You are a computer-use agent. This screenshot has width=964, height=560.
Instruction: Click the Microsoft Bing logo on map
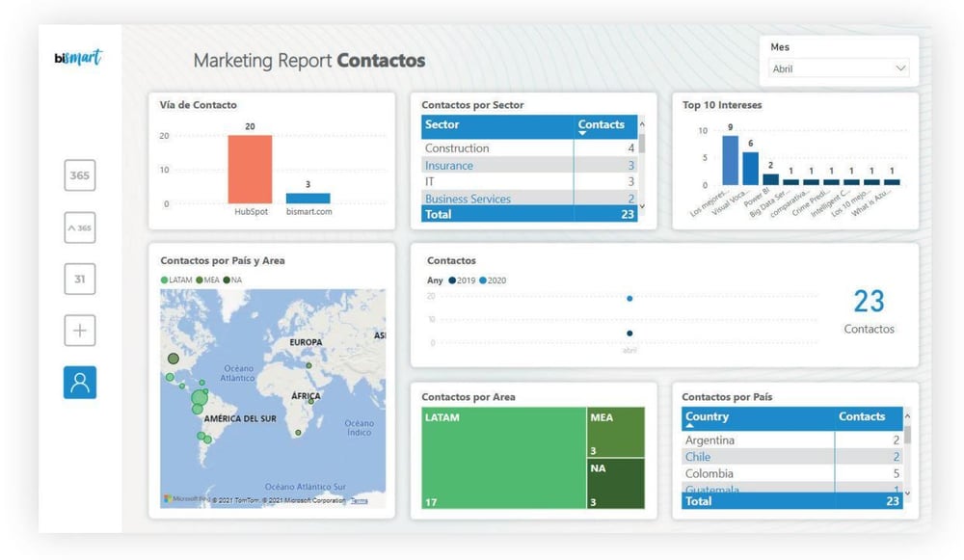185,499
